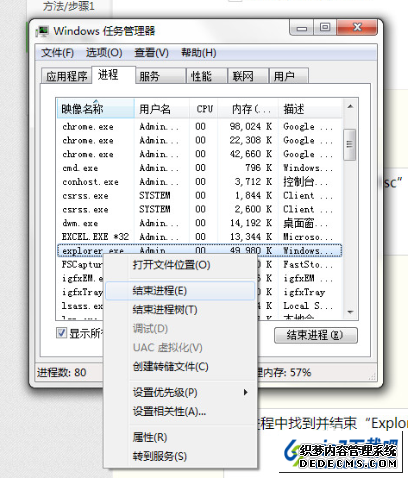The height and width of the screenshot is (478, 408).
Task: Expand the 设置优先级(P) submenu arrow
Action: click(x=246, y=392)
